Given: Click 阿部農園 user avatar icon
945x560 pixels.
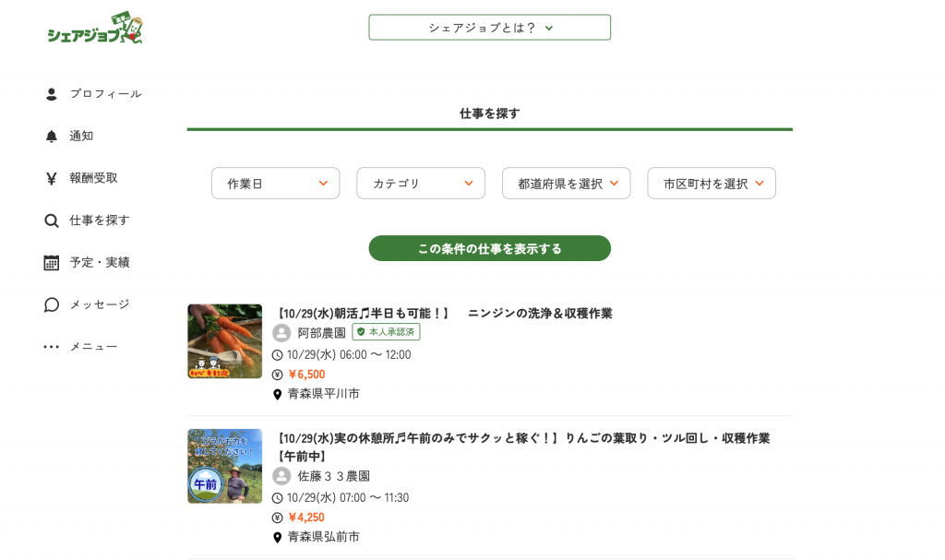Looking at the screenshot, I should coord(281,333).
